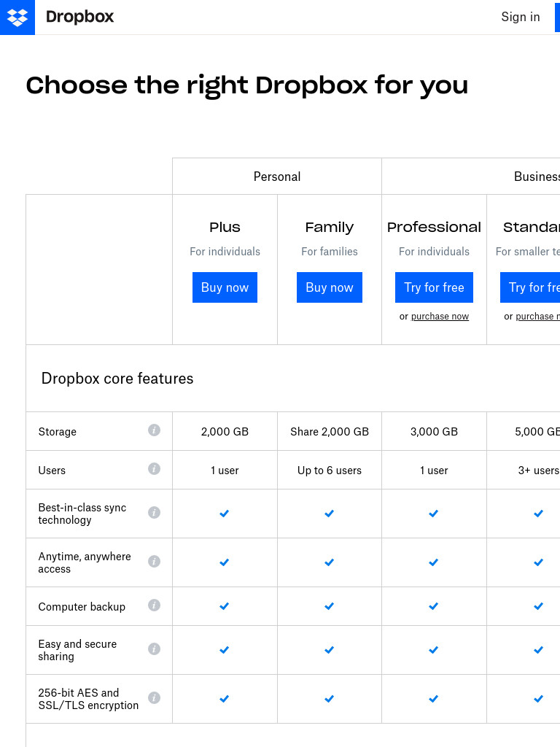The width and height of the screenshot is (560, 747).
Task: Click Plus checkmark for Computer backup
Action: point(225,606)
